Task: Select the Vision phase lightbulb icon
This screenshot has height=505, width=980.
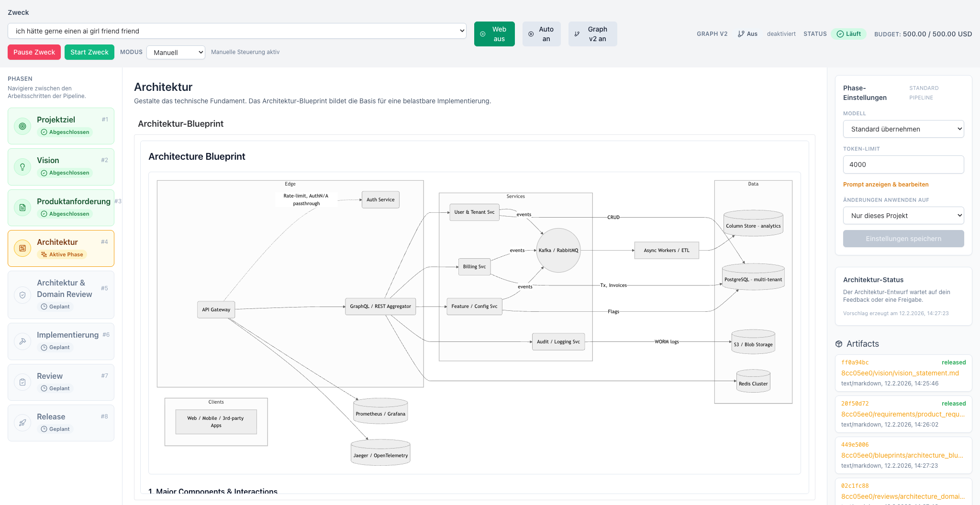Action: 22,167
